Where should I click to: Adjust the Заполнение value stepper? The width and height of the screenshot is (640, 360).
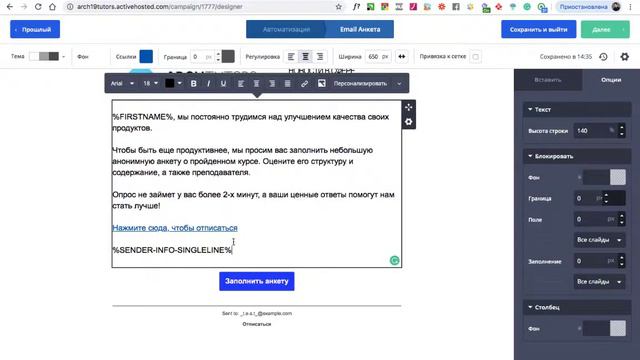pos(621,261)
